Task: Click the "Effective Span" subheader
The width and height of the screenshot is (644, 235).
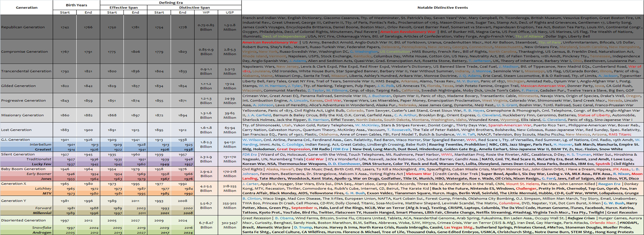Action: point(123,7)
